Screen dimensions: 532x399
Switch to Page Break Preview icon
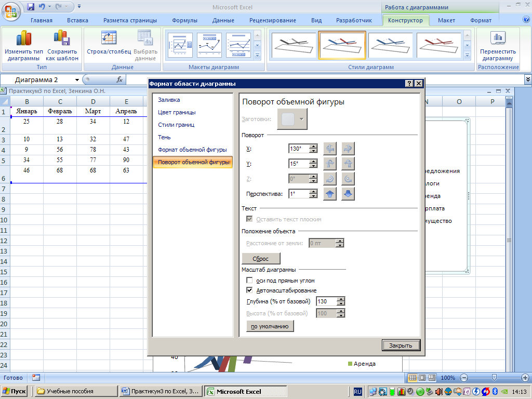click(432, 378)
